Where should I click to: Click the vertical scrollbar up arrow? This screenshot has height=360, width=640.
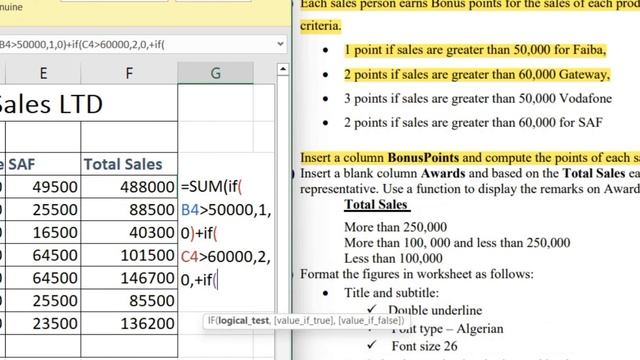point(282,69)
